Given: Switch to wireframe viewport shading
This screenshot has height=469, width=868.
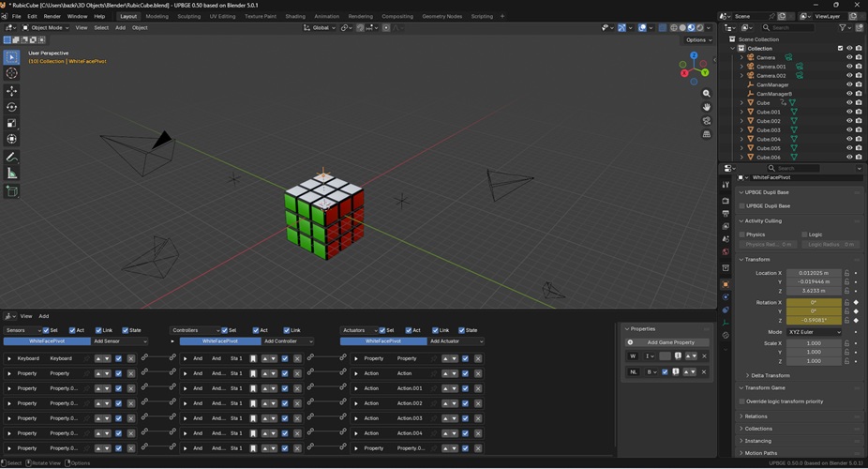Looking at the screenshot, I should tap(674, 28).
